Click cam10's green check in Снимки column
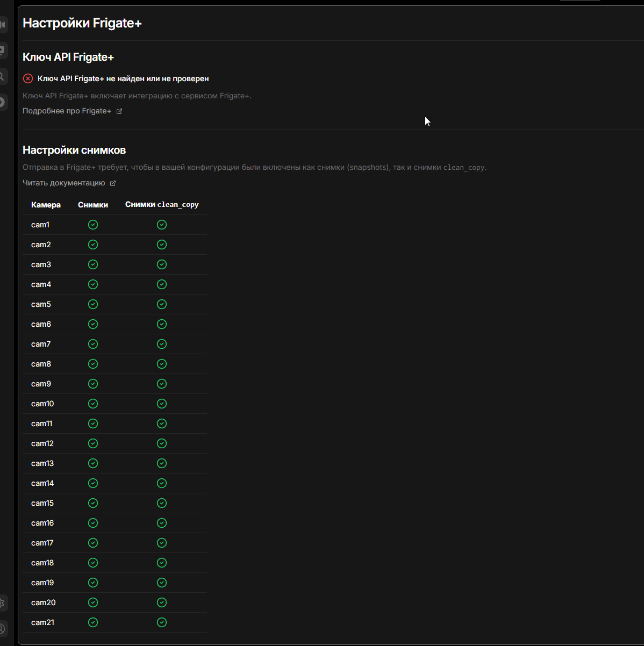The width and height of the screenshot is (644, 646). click(93, 404)
